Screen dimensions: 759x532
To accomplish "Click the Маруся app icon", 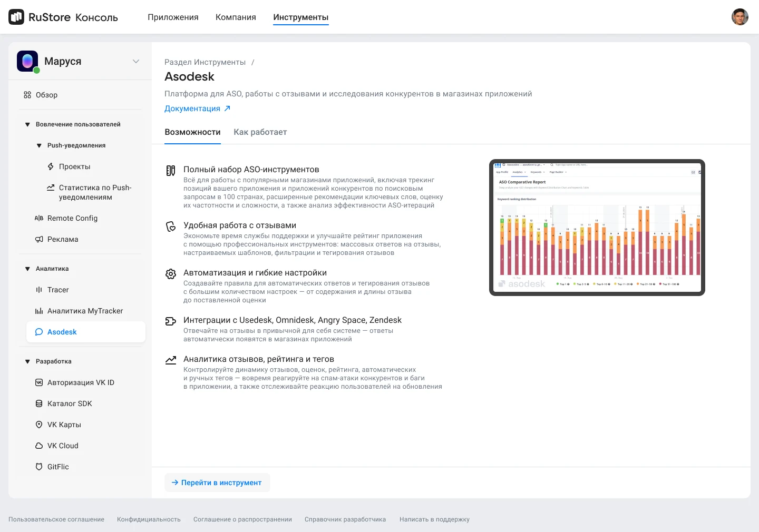I will pos(27,61).
